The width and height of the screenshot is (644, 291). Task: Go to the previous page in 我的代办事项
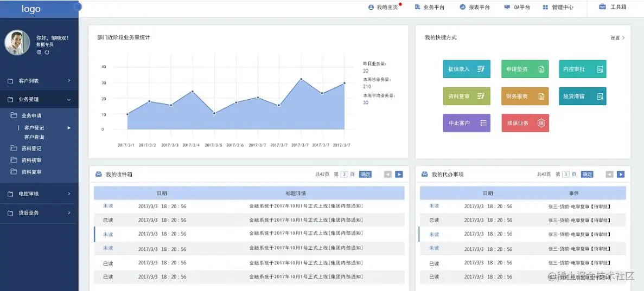(x=609, y=174)
